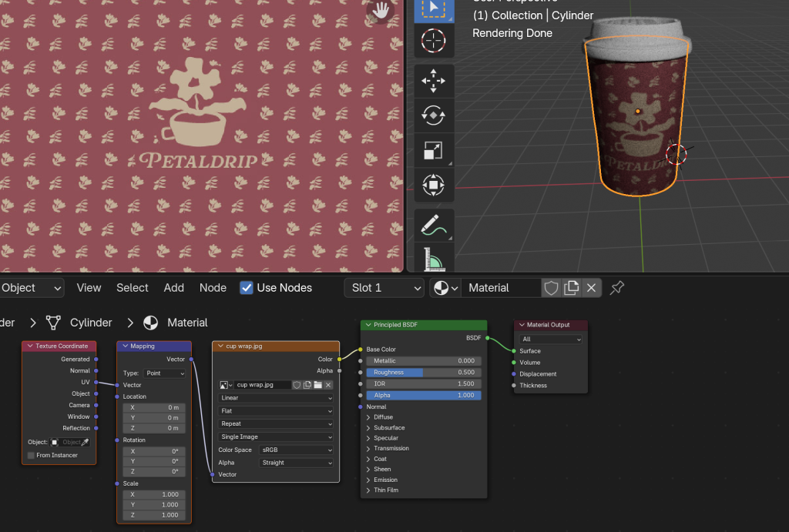
Task: Click the Mapping Scale X value field
Action: 153,495
